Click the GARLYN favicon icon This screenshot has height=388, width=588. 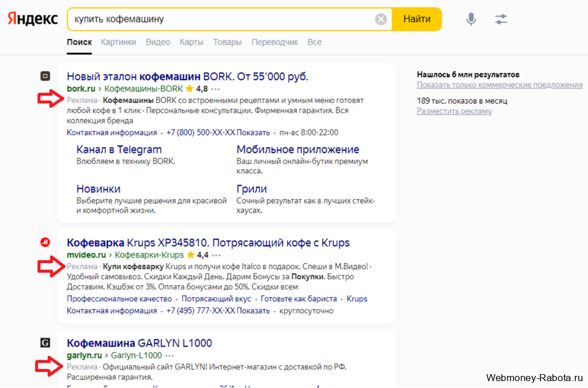45,343
